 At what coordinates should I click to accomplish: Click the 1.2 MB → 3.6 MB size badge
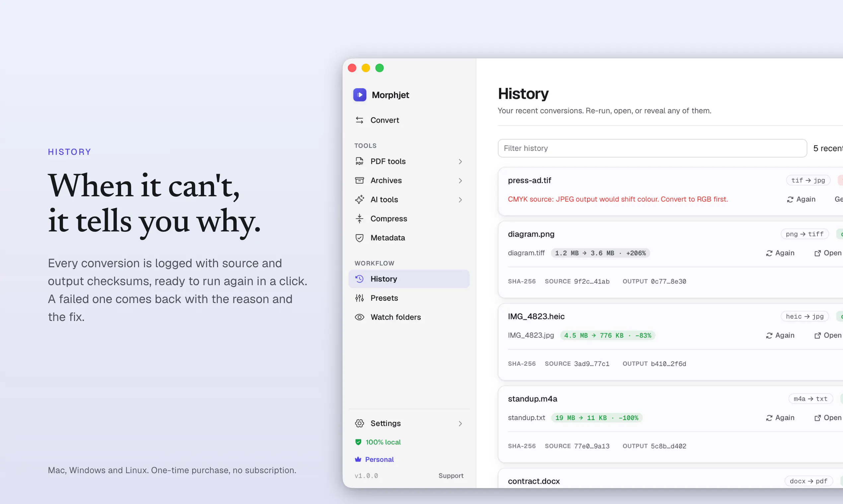pos(600,253)
